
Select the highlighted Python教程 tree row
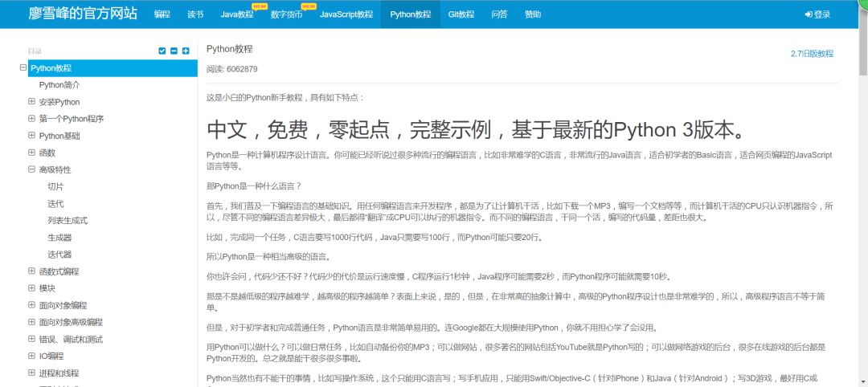click(x=113, y=68)
